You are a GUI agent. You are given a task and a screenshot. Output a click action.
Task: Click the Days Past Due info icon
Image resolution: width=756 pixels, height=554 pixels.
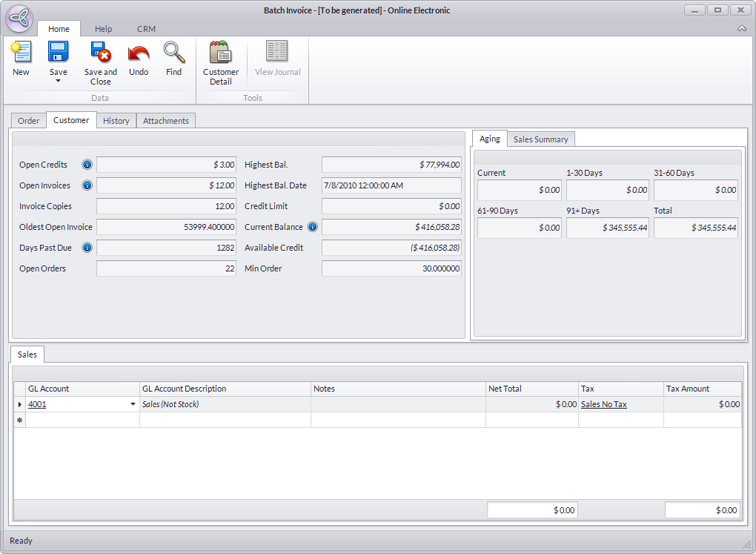pyautogui.click(x=87, y=248)
